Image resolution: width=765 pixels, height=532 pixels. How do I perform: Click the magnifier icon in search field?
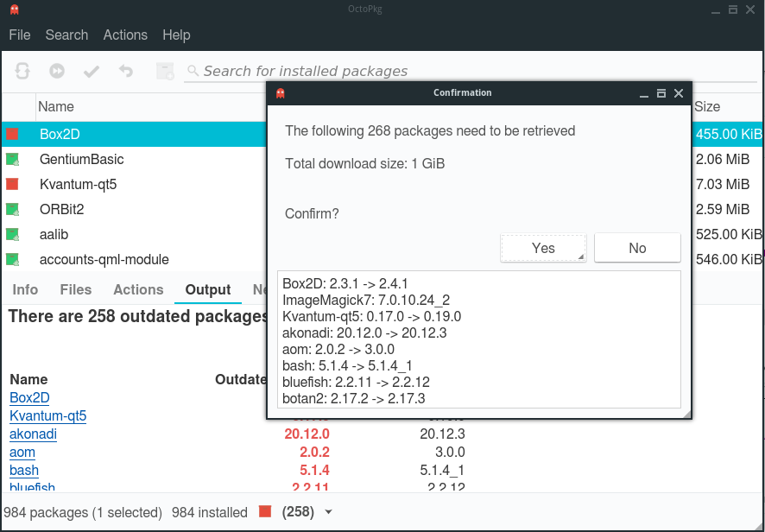[193, 71]
